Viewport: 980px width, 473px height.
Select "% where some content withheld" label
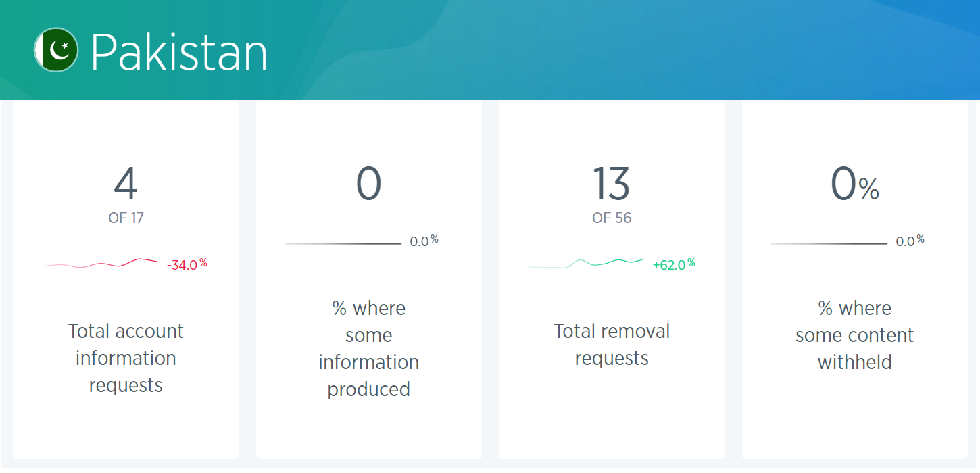pyautogui.click(x=854, y=335)
